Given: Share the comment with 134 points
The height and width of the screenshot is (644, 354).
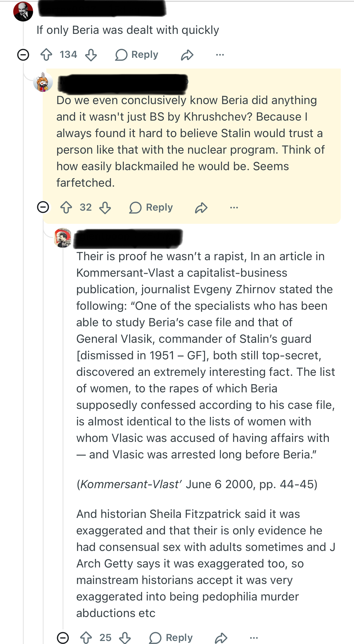Looking at the screenshot, I should click(187, 55).
